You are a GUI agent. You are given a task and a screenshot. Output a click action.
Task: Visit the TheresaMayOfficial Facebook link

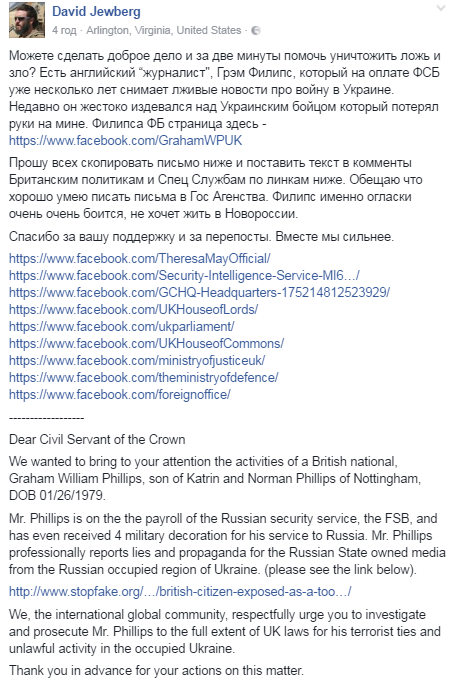tap(139, 258)
